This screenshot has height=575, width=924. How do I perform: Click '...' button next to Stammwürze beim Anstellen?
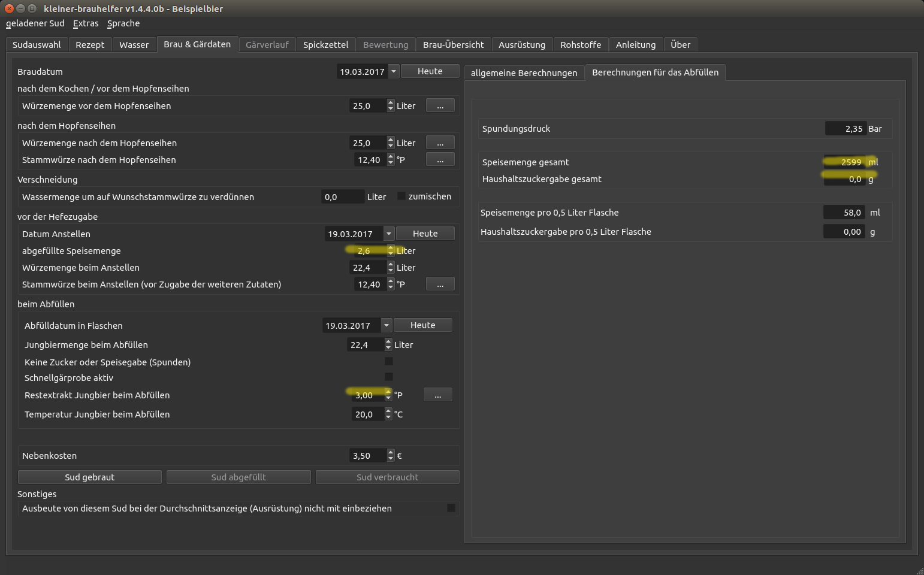coord(440,285)
